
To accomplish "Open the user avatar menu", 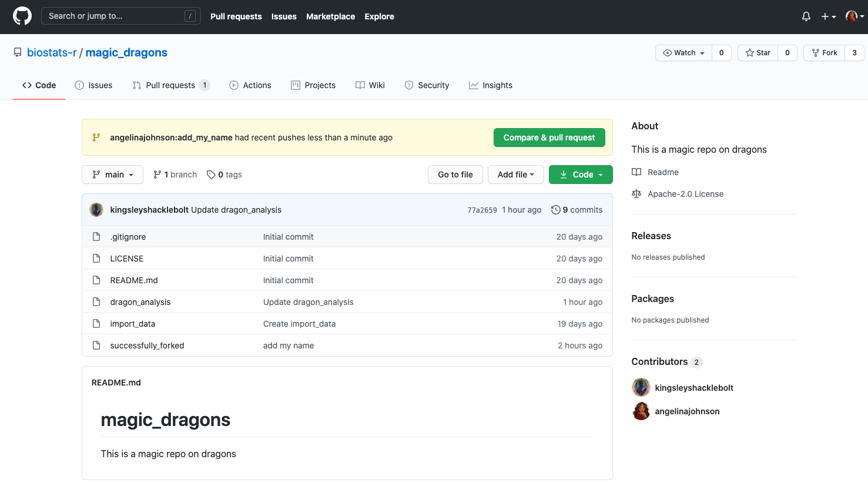I will (x=854, y=16).
